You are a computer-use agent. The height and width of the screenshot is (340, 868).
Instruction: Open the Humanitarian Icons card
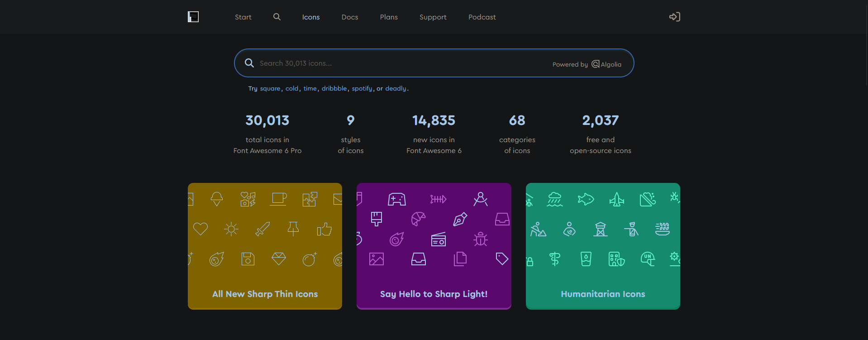(x=603, y=294)
